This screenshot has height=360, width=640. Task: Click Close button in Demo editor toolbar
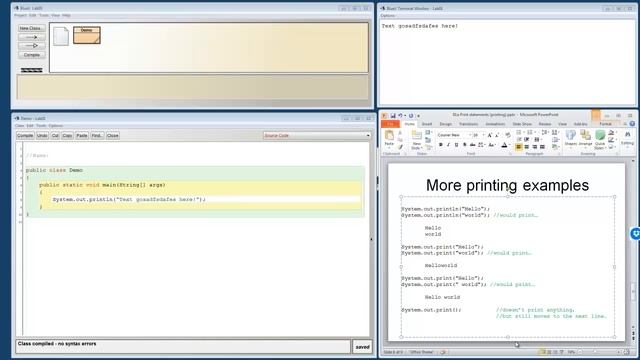tap(113, 136)
